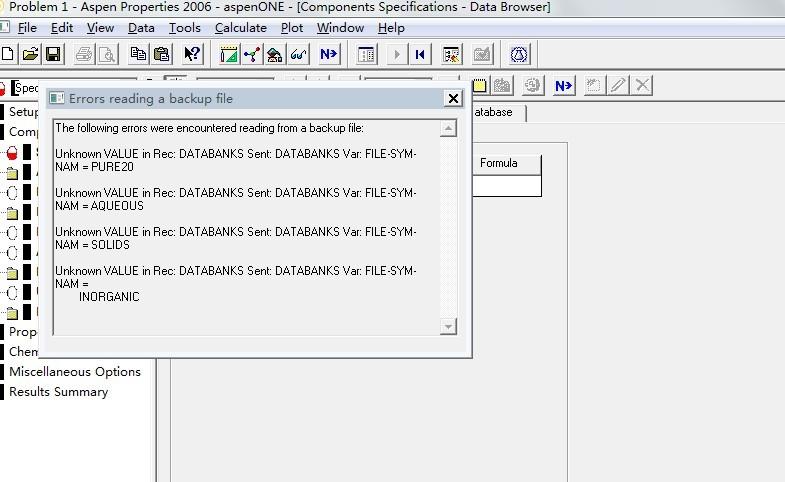The image size is (785, 482).
Task: Open the Calculate menu
Action: click(x=240, y=28)
